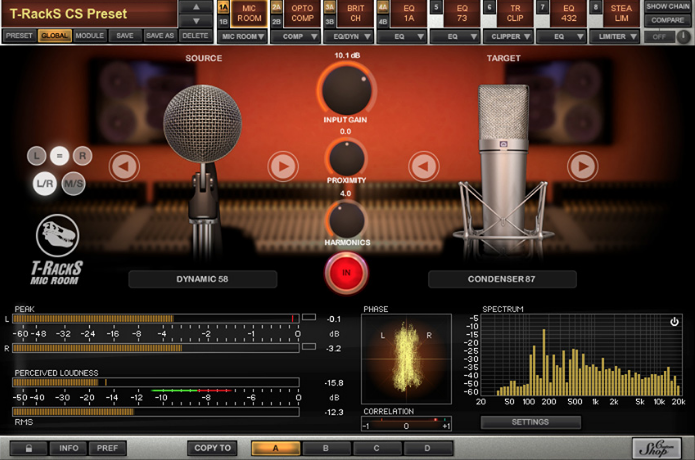Screen dimensions: 695x460
Task: Enable M/S processing mode
Action: [x=74, y=183]
